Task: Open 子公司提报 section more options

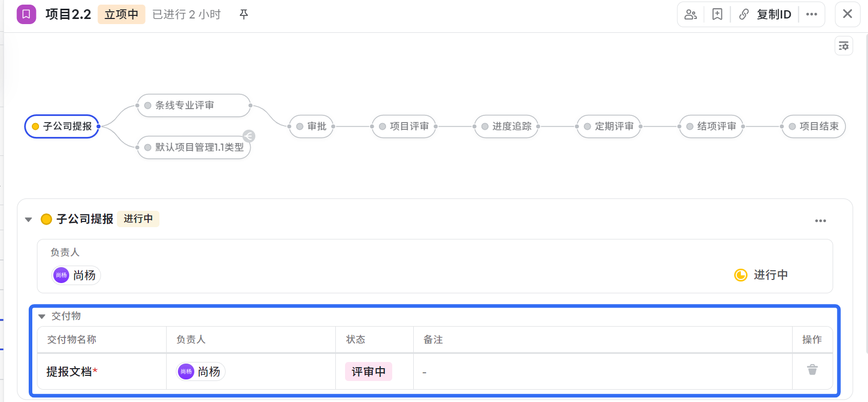Action: [x=820, y=220]
